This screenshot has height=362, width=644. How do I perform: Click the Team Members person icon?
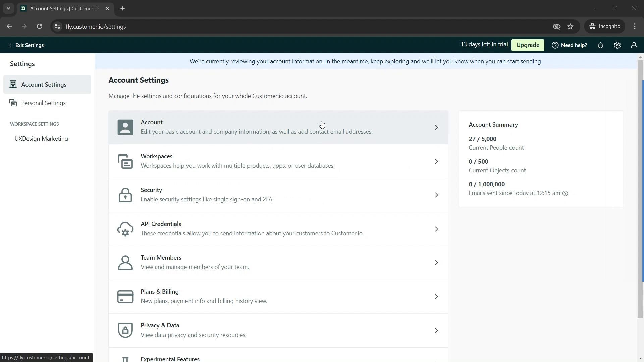(x=125, y=262)
